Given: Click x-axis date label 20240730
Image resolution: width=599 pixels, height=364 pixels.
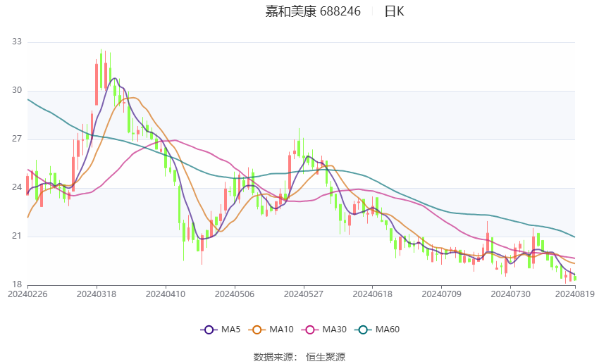Looking at the screenshot, I should pyautogui.click(x=510, y=294).
